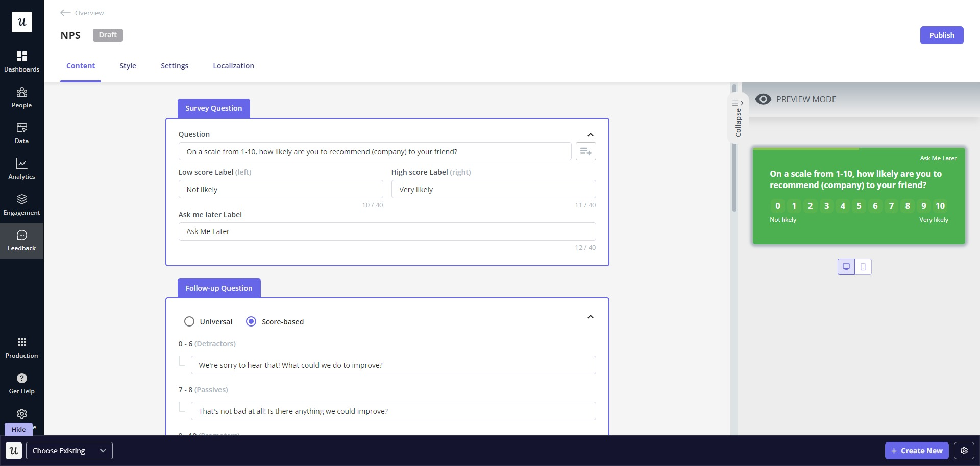Select the Universal radio option
This screenshot has height=466, width=980.
tap(189, 322)
